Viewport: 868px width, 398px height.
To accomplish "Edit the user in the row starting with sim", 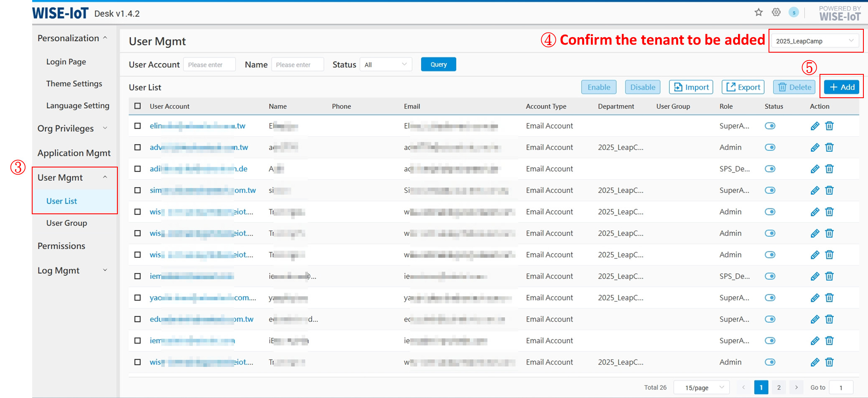I will (x=815, y=190).
